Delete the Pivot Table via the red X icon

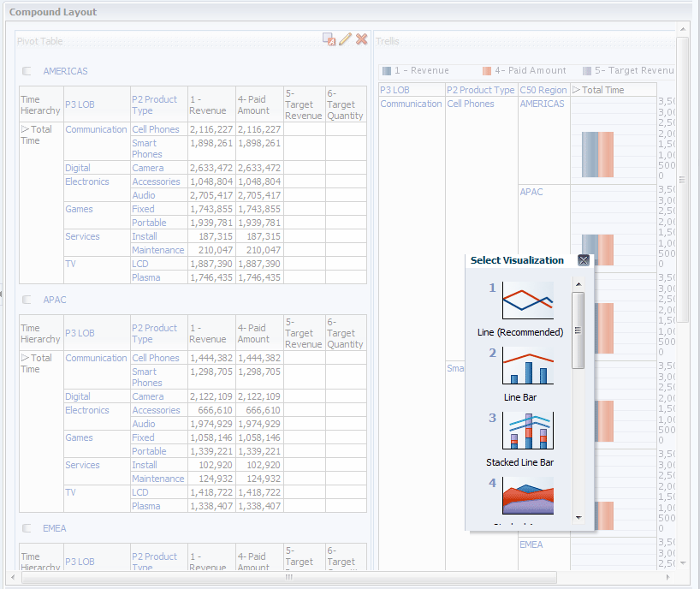tap(359, 38)
